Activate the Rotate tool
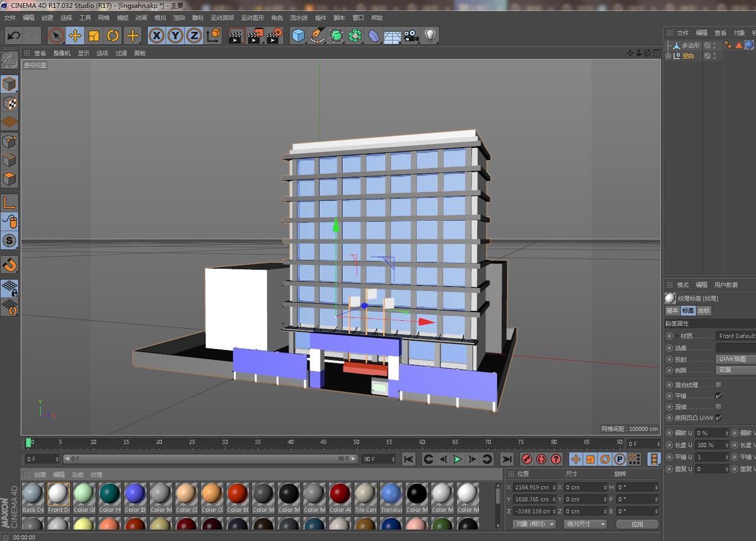Screen dimensions: 756x541 coord(113,36)
